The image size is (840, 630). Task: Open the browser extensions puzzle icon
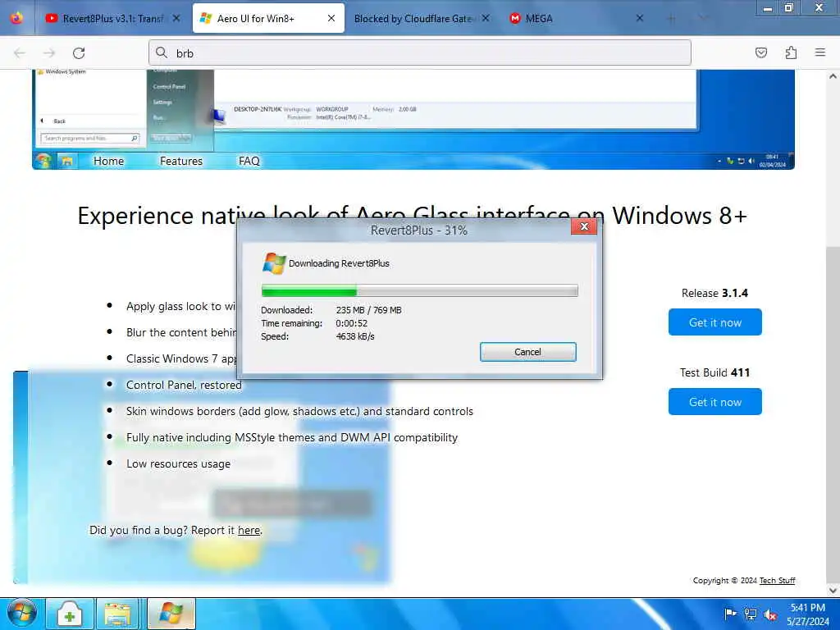(x=791, y=52)
